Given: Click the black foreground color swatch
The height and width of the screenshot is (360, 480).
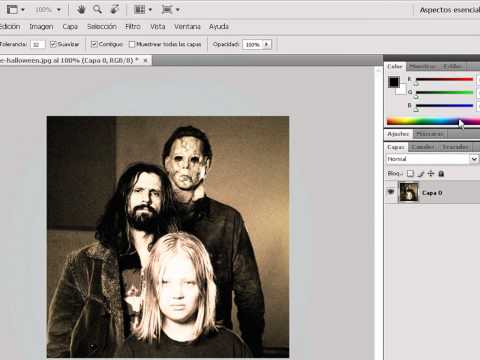Looking at the screenshot, I should click(x=394, y=82).
